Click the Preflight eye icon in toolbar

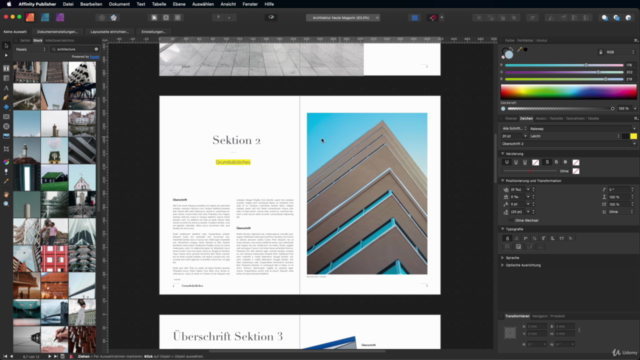271,17
